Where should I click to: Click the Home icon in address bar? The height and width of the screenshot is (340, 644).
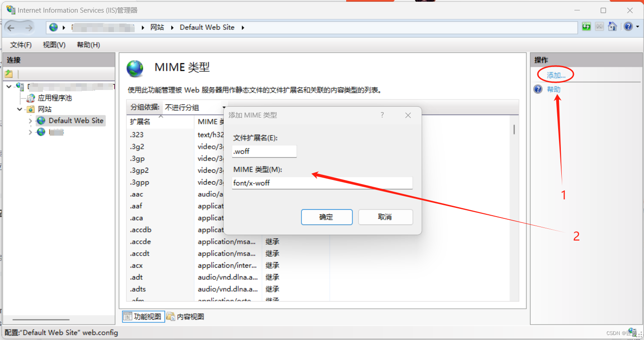612,27
